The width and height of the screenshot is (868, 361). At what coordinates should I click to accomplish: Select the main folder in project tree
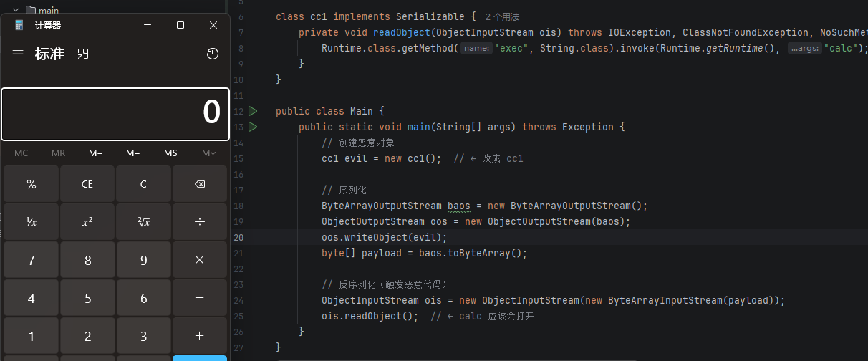point(42,10)
